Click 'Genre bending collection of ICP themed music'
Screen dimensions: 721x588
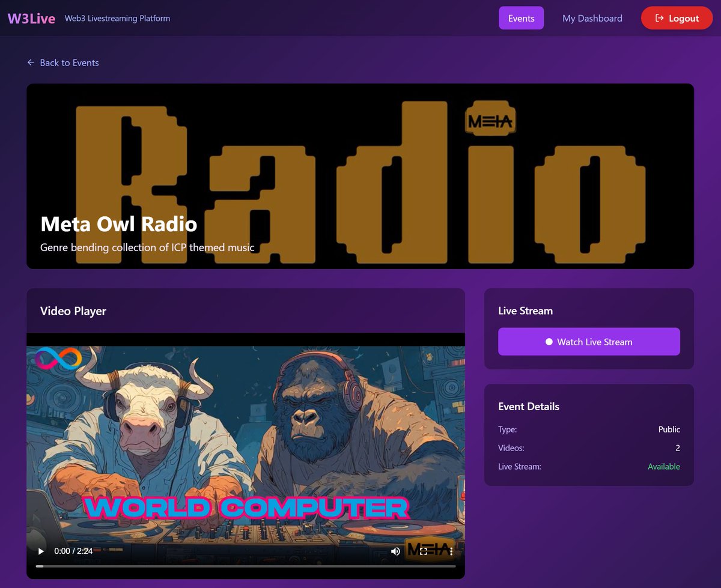pyautogui.click(x=147, y=247)
